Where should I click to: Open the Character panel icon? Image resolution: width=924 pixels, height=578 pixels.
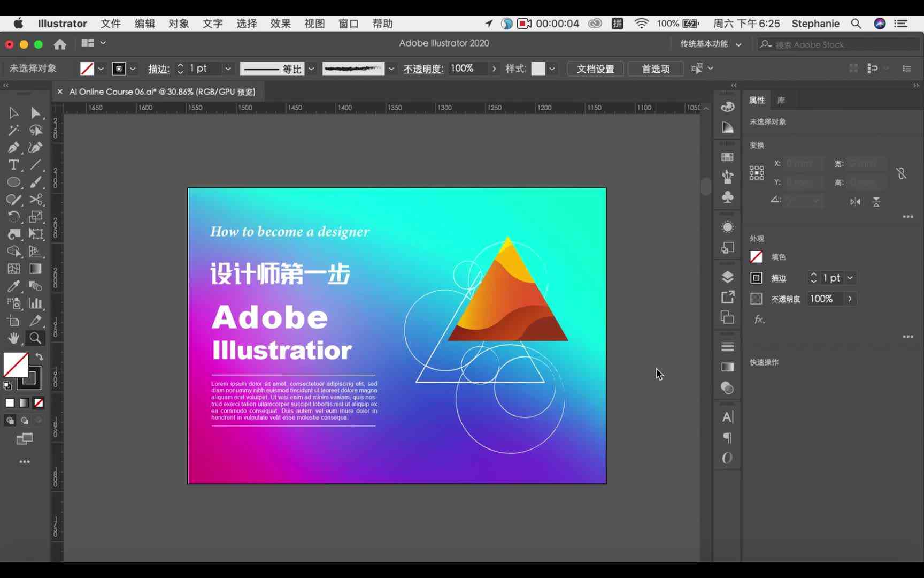tap(727, 417)
